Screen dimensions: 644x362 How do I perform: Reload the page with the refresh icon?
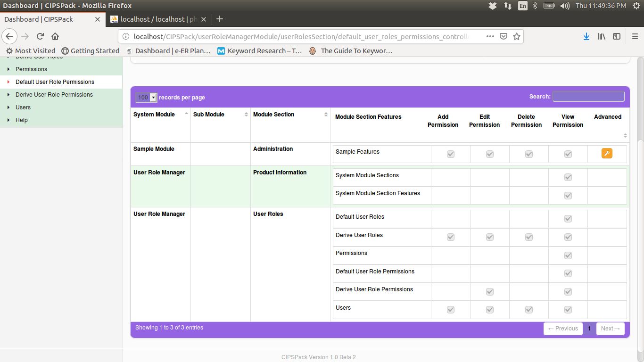coord(41,36)
